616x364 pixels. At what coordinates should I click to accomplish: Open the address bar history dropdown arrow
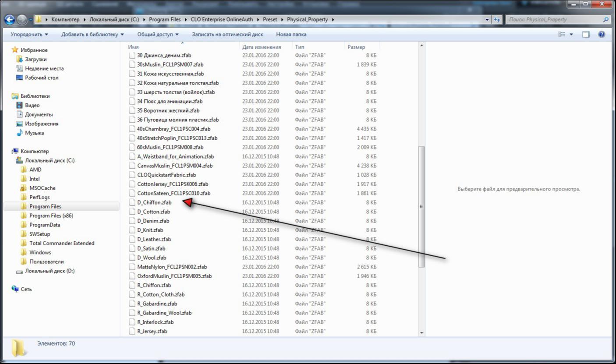(487, 20)
